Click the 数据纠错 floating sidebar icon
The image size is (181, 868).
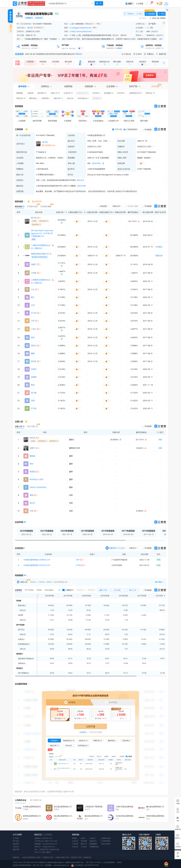pyautogui.click(x=178, y=828)
